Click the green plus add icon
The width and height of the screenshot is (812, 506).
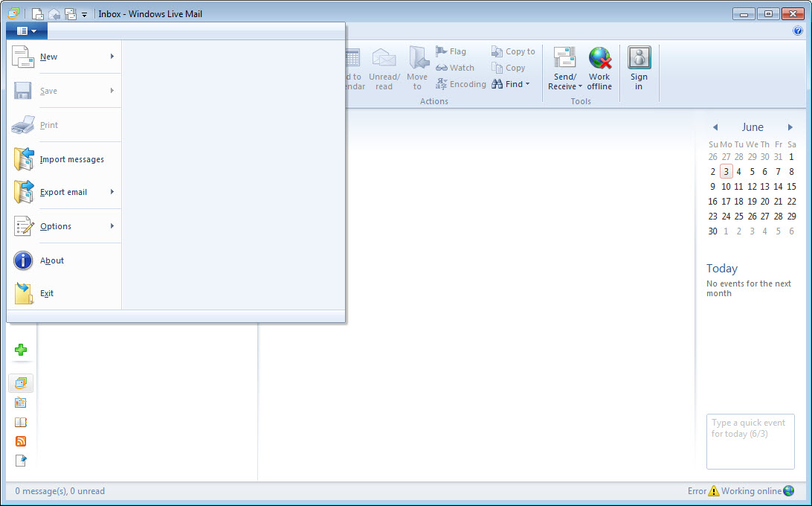coord(21,350)
